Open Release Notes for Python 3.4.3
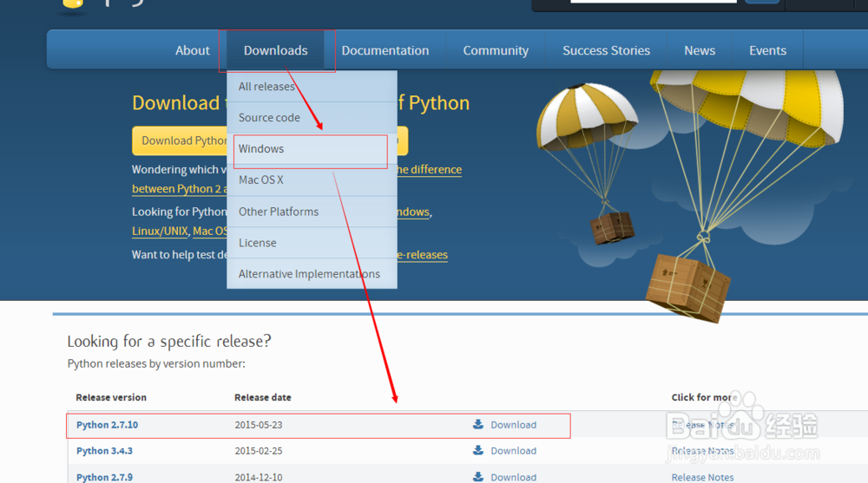The height and width of the screenshot is (483, 868). [x=702, y=451]
